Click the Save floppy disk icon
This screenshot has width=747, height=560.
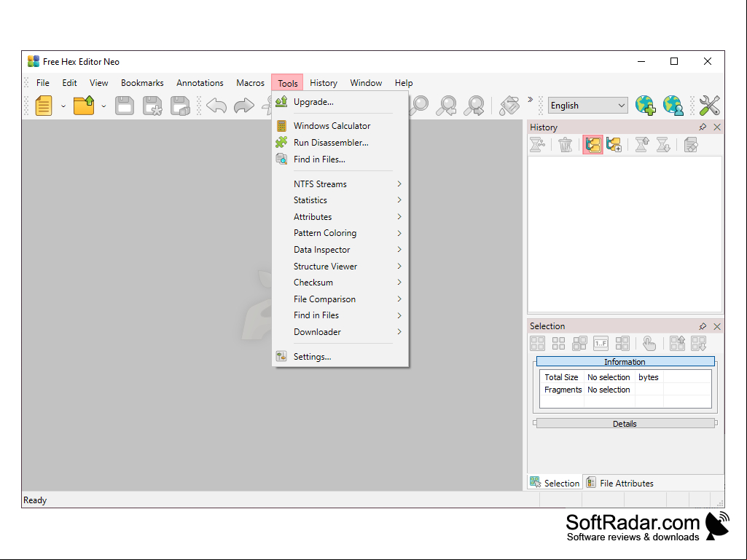click(x=125, y=106)
